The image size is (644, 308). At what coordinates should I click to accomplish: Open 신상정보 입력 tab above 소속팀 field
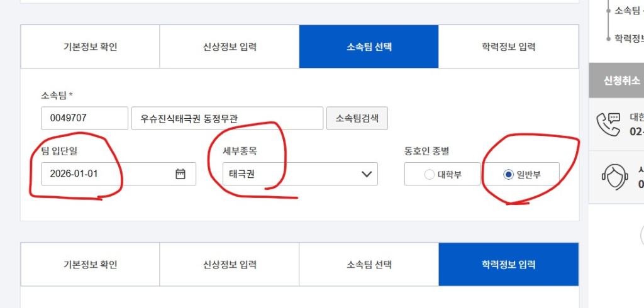pyautogui.click(x=229, y=47)
